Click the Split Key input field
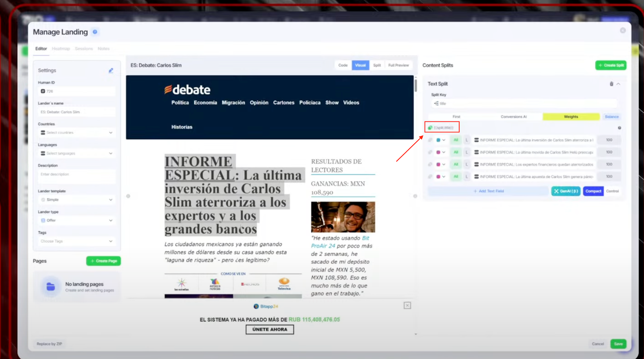The height and width of the screenshot is (359, 644). [523, 104]
